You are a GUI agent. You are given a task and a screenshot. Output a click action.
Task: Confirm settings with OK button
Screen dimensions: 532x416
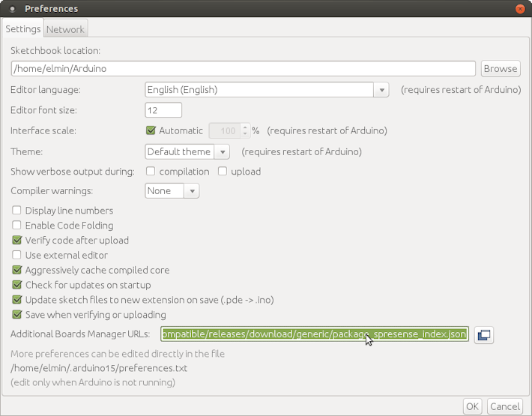472,406
